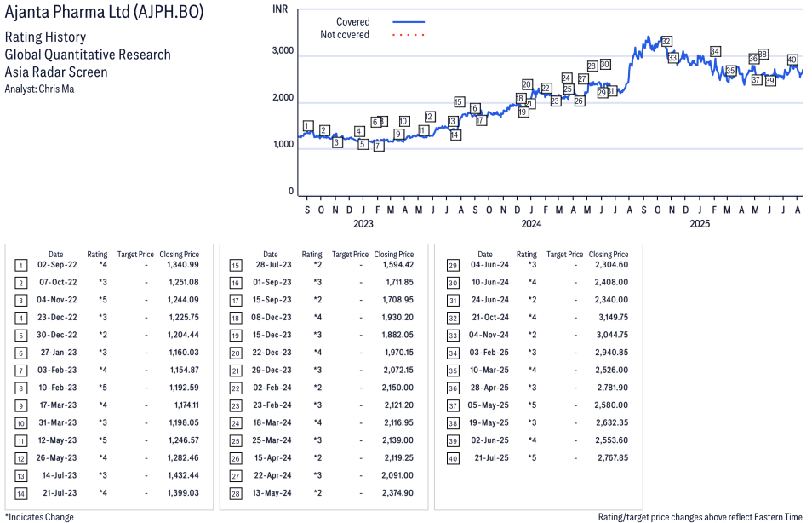
Task: Click the Eastern Time footnote text
Action: coord(700,517)
